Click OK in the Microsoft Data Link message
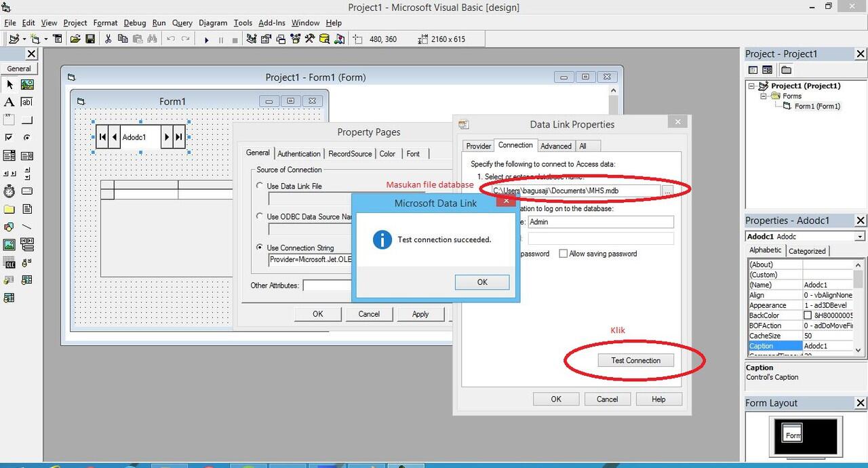Image resolution: width=868 pixels, height=468 pixels. tap(482, 282)
